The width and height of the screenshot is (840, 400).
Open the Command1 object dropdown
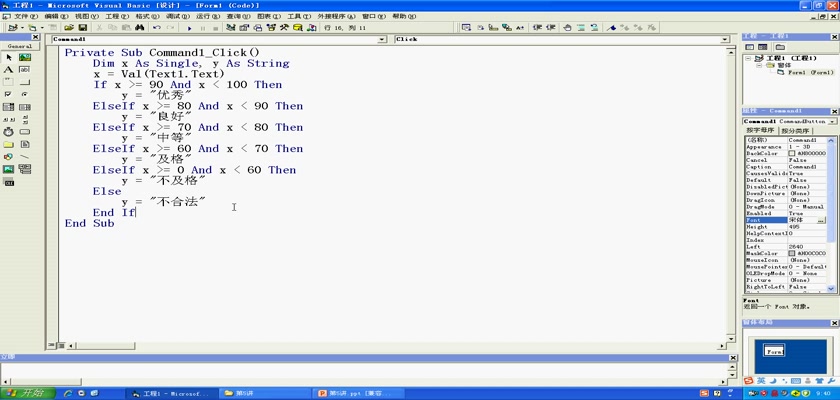tap(384, 40)
